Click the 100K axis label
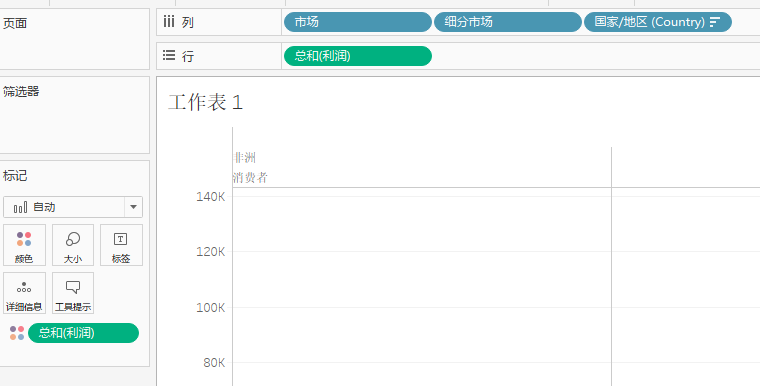 pyautogui.click(x=210, y=307)
